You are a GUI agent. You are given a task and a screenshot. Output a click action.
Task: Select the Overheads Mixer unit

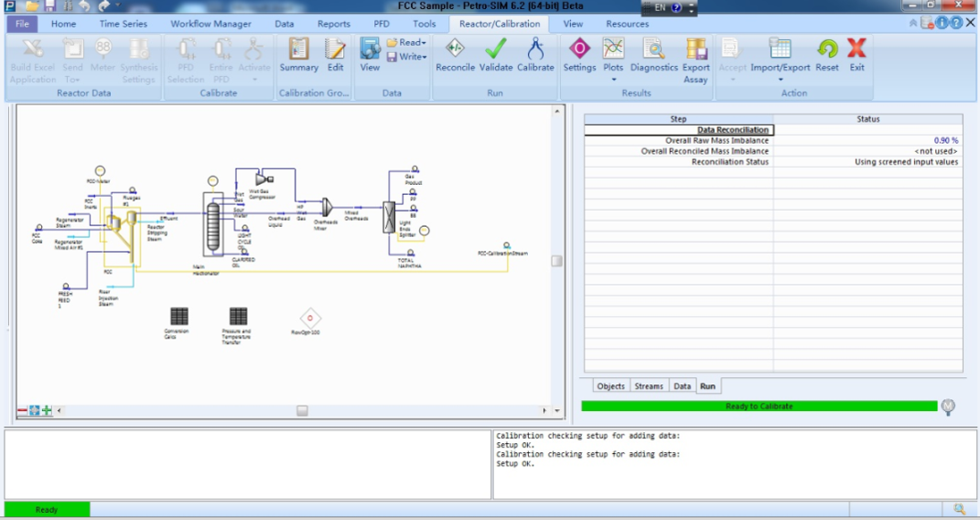click(x=327, y=208)
